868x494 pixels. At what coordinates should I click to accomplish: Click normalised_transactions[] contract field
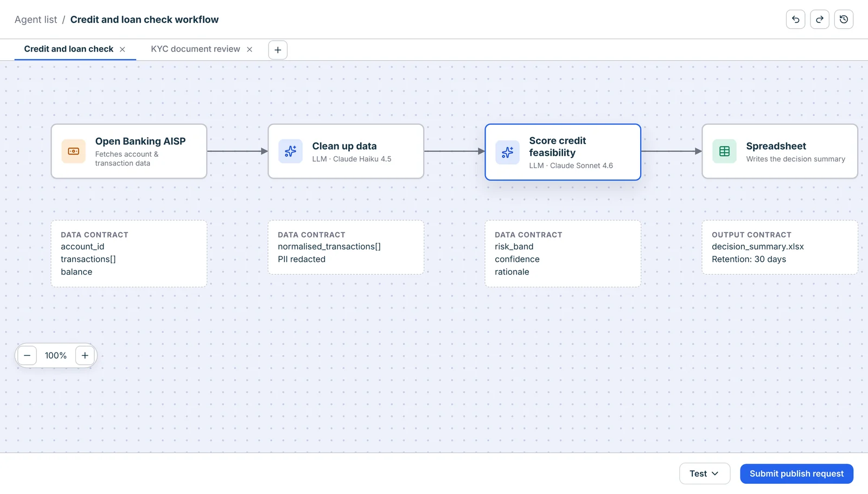[x=329, y=247]
